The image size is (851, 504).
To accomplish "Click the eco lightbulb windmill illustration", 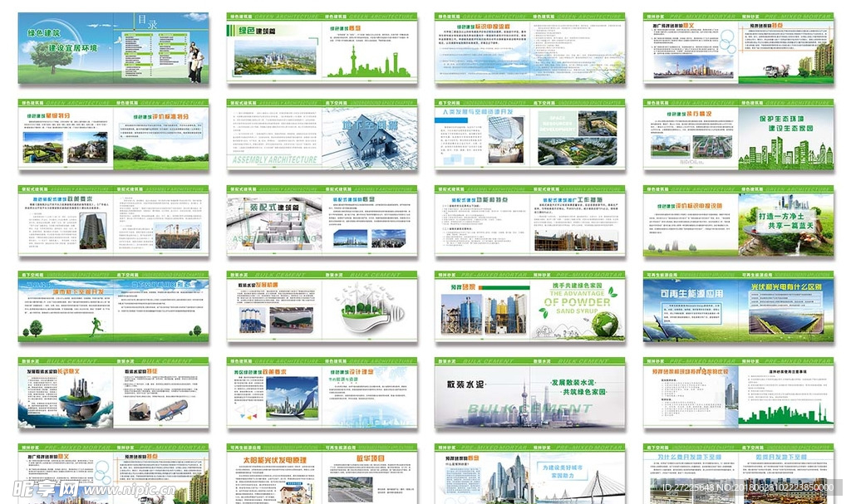I will pos(370,307).
